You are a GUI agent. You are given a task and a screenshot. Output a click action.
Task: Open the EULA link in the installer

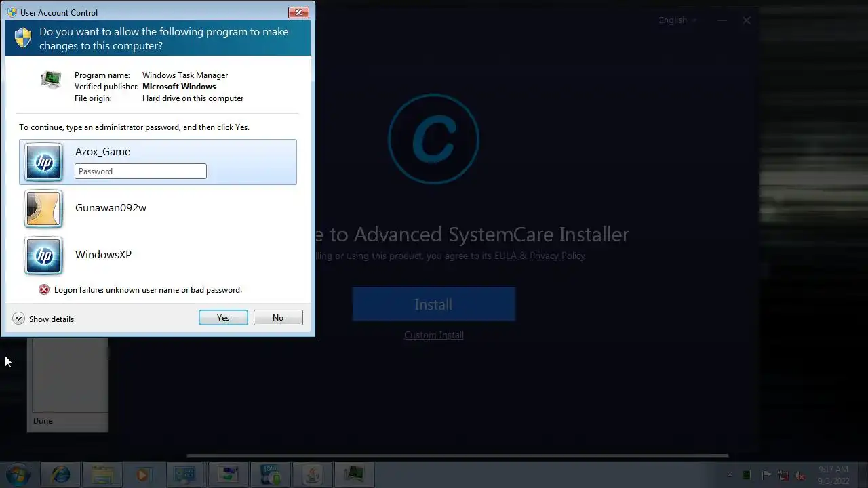[x=505, y=256]
